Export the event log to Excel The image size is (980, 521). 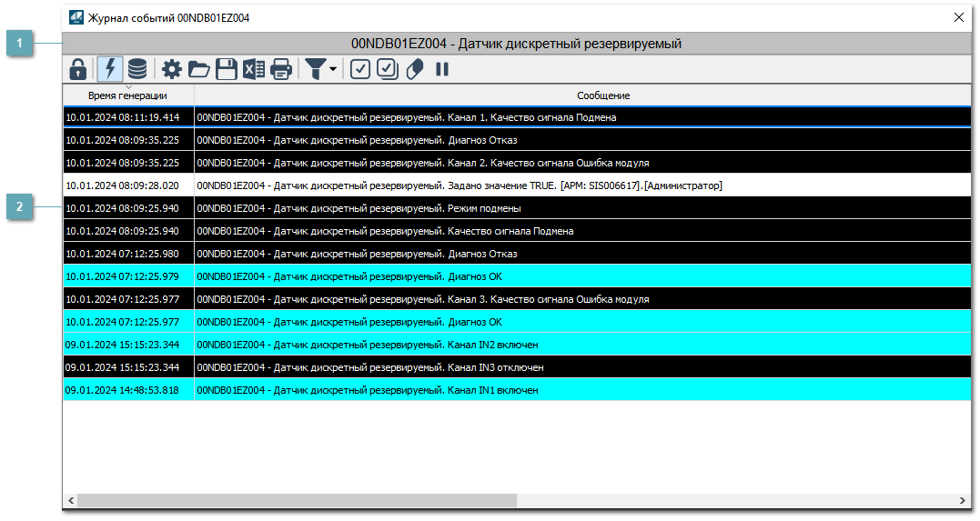coord(254,69)
